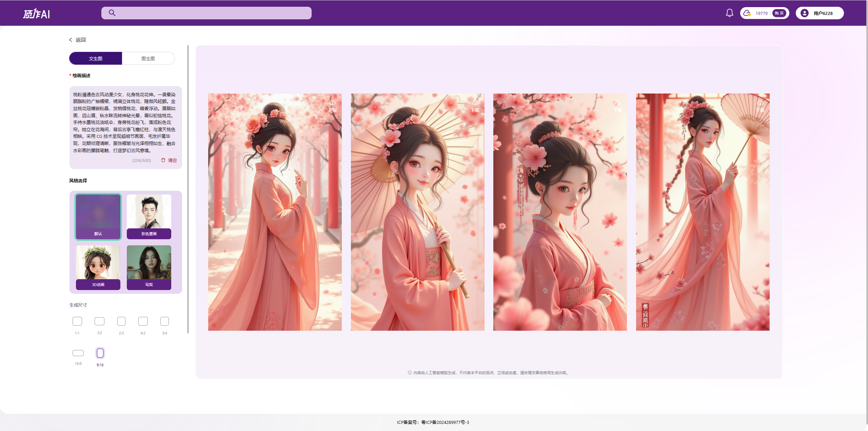Click the search magnifier icon
This screenshot has height=431, width=868.
(x=112, y=13)
